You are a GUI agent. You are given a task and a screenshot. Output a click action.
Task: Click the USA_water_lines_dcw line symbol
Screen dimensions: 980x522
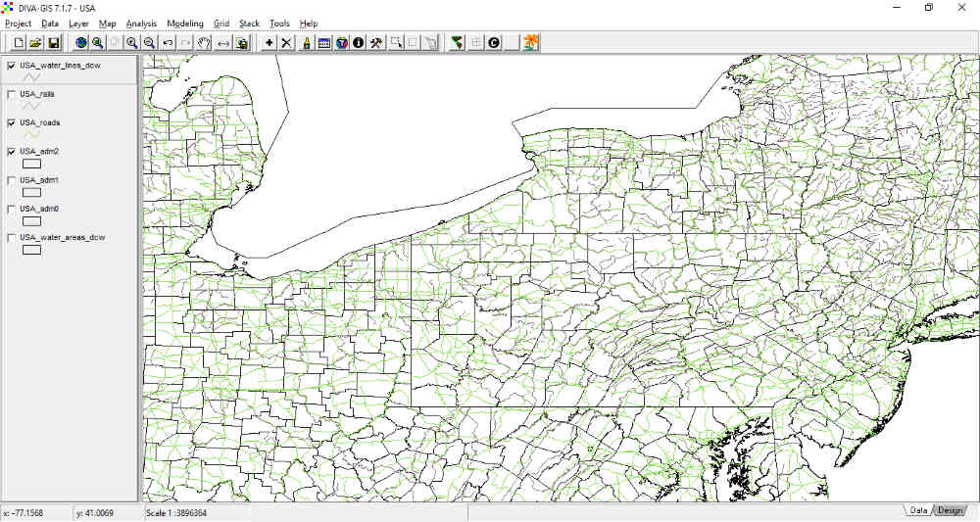click(x=31, y=77)
